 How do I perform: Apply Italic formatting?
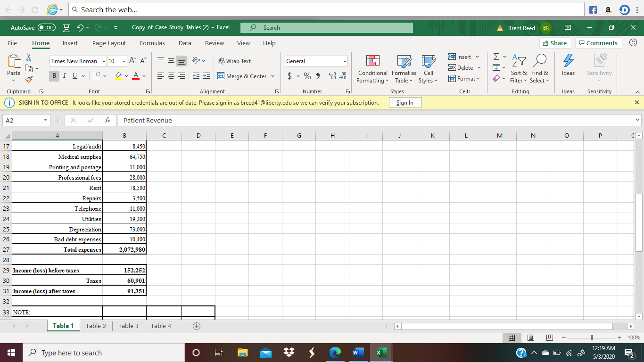point(65,75)
